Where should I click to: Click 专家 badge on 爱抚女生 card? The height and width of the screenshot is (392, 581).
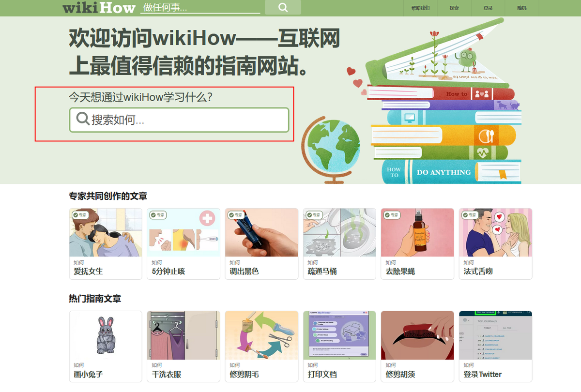pos(79,215)
